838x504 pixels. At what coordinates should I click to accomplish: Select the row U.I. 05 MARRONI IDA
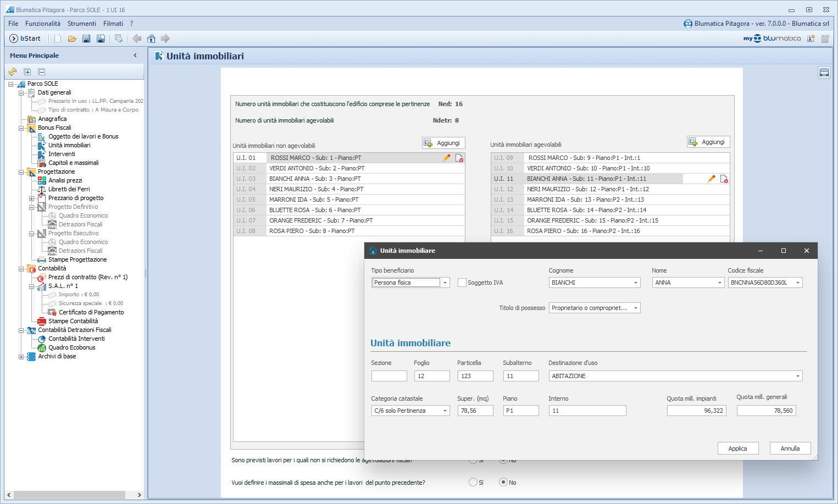click(349, 200)
